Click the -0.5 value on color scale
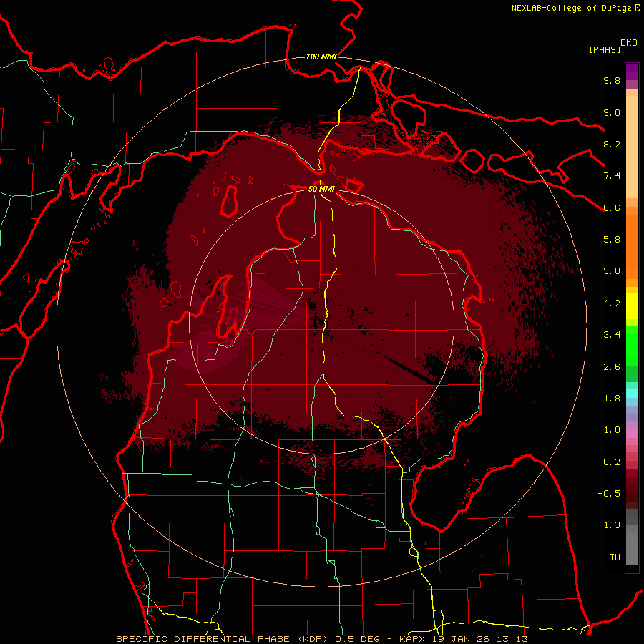 pos(609,494)
